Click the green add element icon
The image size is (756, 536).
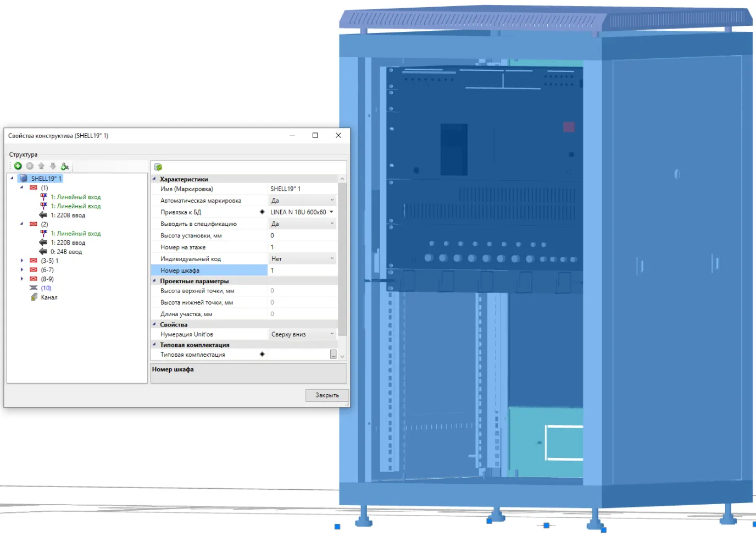[18, 166]
